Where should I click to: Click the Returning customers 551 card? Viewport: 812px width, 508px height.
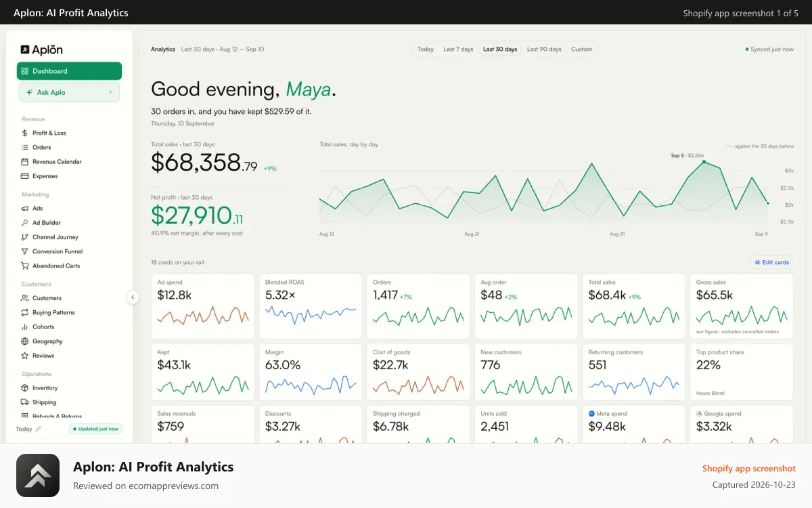tap(634, 373)
